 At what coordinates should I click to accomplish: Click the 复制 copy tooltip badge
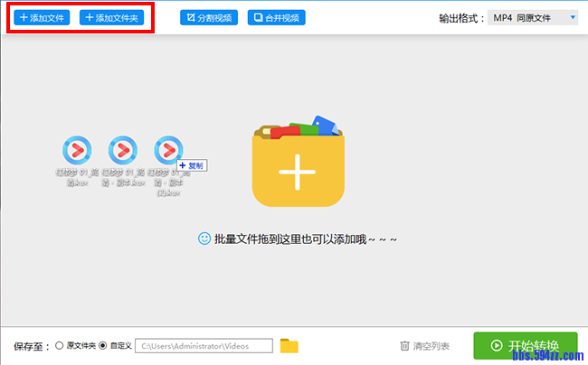(x=193, y=165)
